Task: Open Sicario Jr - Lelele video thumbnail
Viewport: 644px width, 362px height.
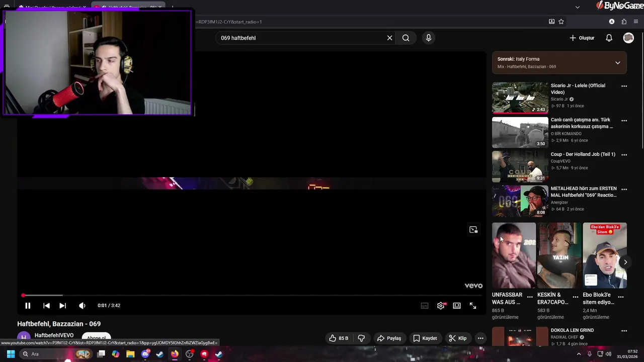Action: pyautogui.click(x=520, y=98)
